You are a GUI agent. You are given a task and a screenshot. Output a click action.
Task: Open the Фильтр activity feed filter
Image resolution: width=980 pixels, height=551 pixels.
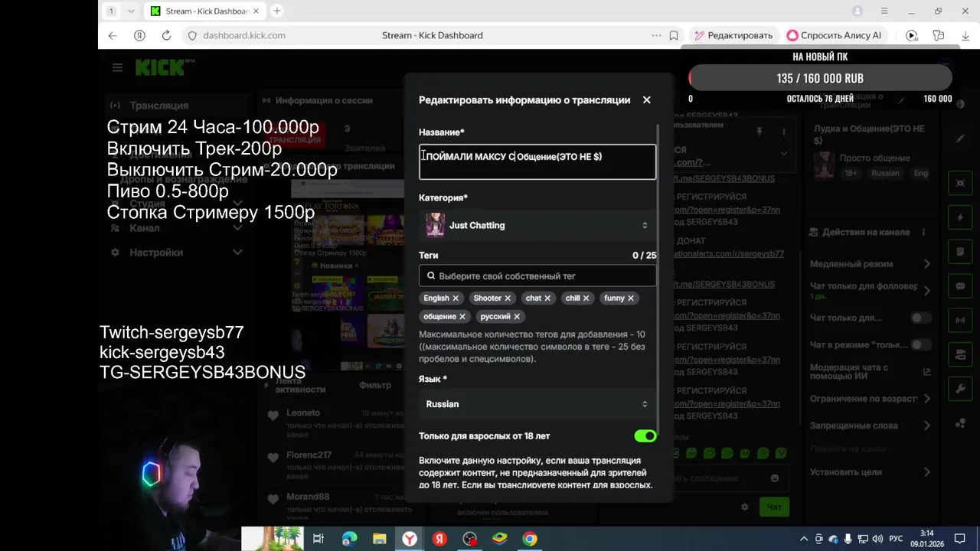[x=375, y=386]
